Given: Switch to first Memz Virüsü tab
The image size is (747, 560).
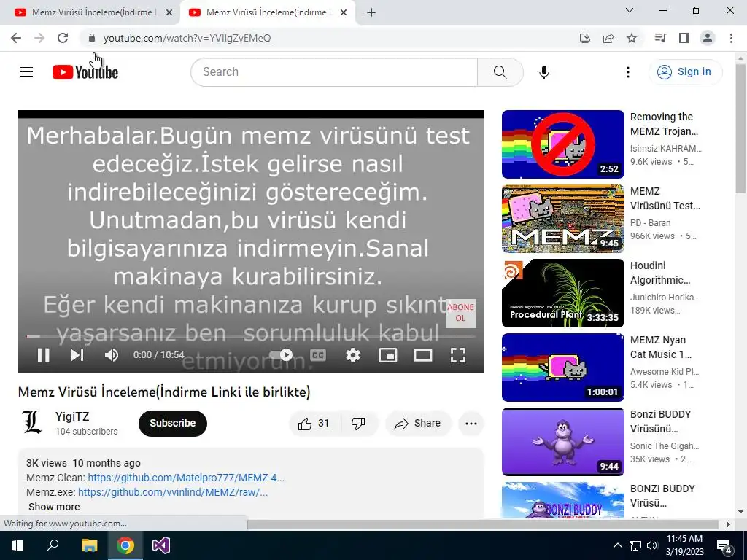Looking at the screenshot, I should coord(90,12).
